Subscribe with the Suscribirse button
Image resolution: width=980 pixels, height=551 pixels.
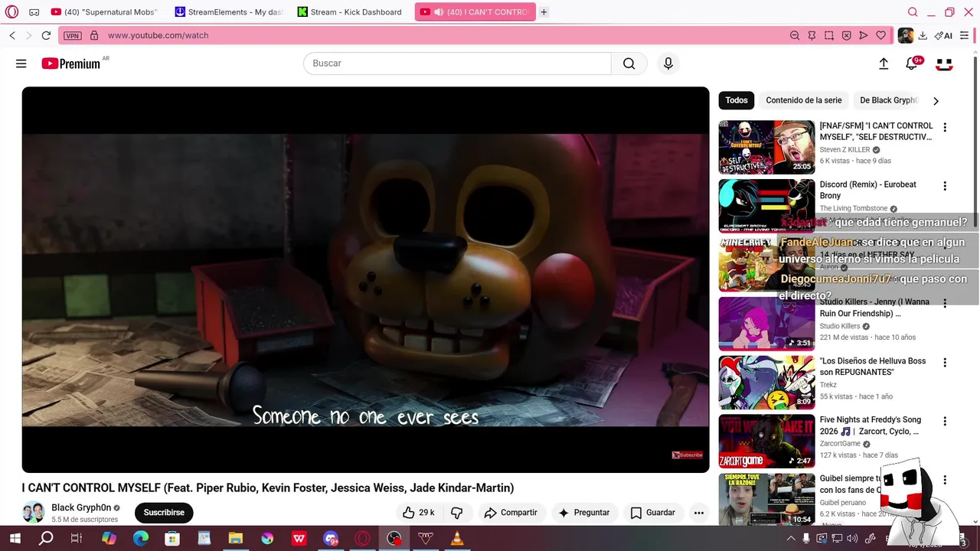click(x=164, y=513)
